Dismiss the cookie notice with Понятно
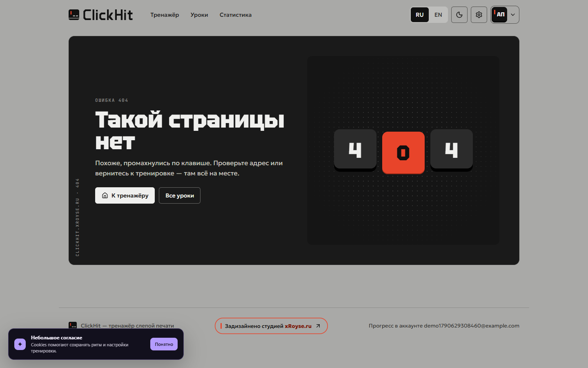Screen dimensions: 588x368 (x=164, y=344)
